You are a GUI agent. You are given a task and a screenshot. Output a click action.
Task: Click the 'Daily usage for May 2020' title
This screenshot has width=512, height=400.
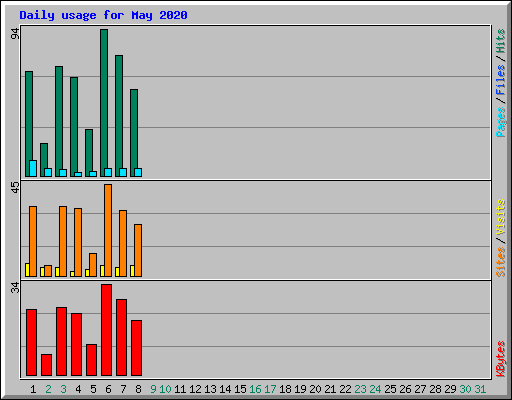[x=103, y=15]
